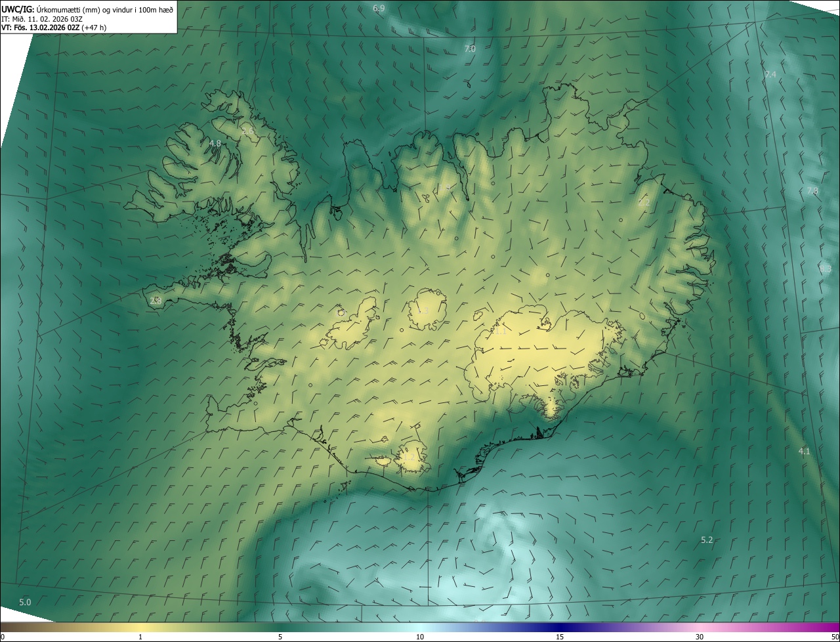Click the 1.3 value label on the glacier
This screenshot has height=642, width=840.
[423, 310]
